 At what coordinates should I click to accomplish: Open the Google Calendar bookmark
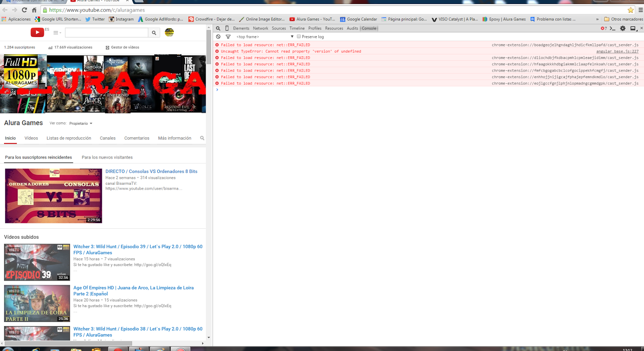point(359,19)
